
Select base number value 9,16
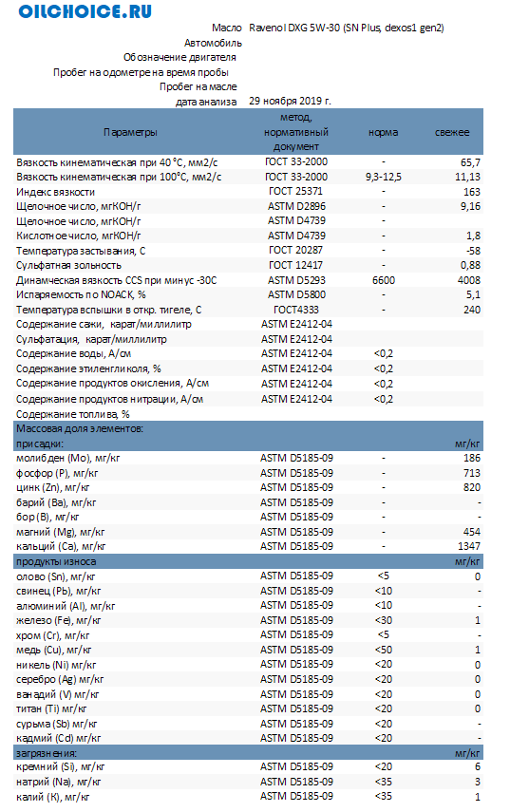471,207
